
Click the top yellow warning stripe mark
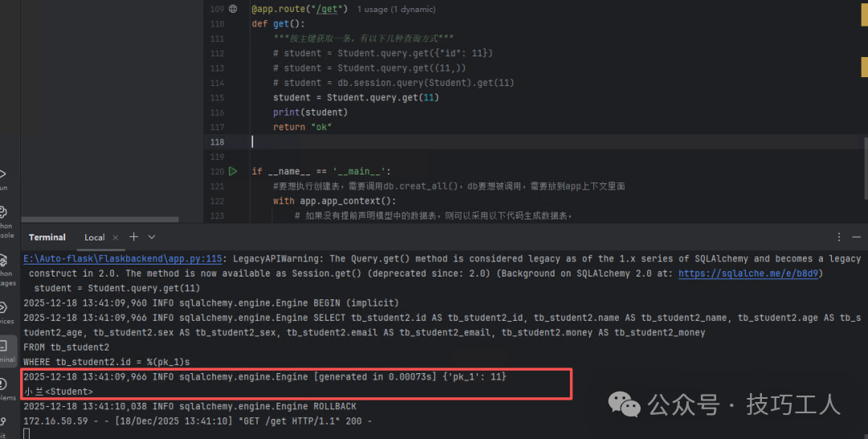click(864, 14)
